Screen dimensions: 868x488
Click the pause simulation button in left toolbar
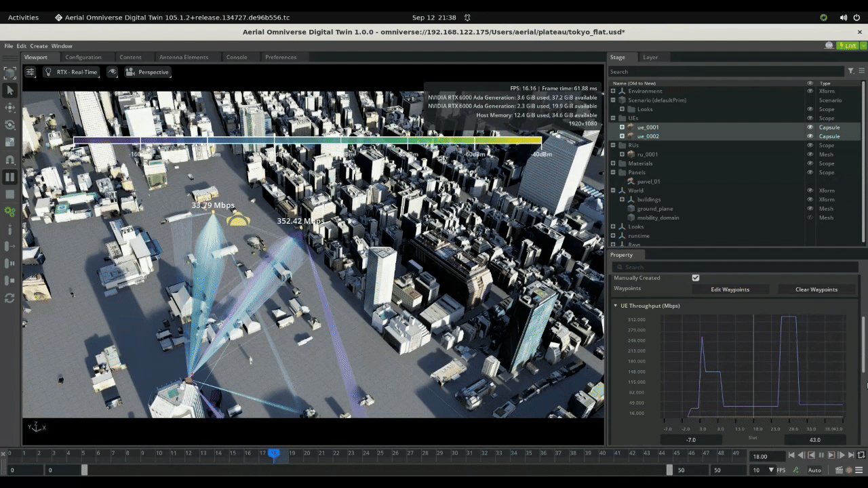9,177
